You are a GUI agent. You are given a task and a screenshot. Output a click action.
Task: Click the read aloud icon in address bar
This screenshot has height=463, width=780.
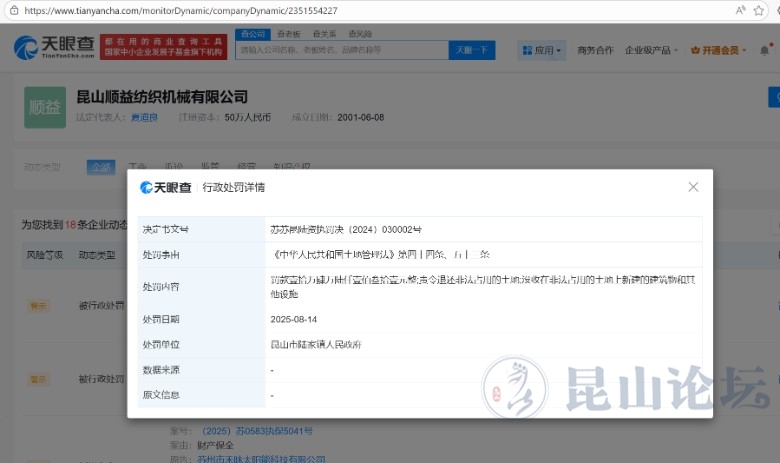pyautogui.click(x=741, y=10)
